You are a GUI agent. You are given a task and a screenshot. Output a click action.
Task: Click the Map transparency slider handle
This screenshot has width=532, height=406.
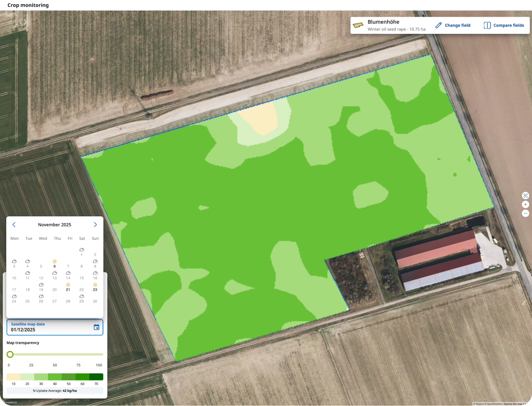[10, 354]
